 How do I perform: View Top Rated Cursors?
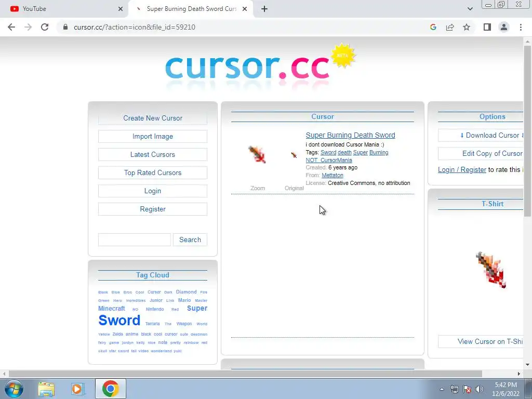(153, 172)
